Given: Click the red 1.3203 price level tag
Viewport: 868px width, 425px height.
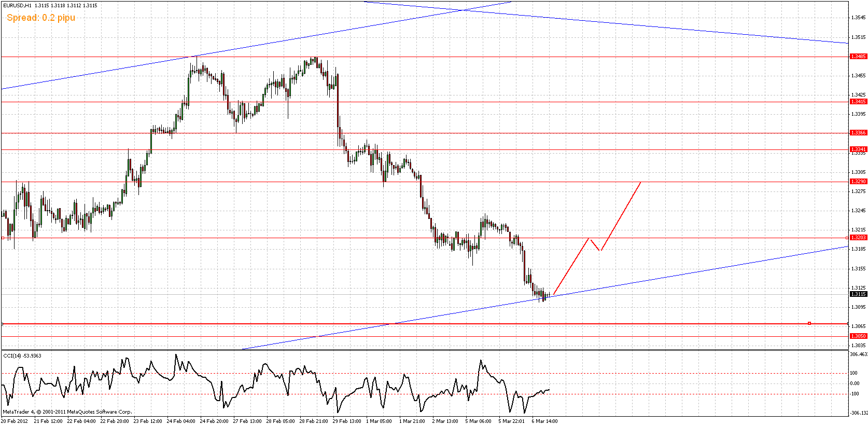Looking at the screenshot, I should [858, 238].
